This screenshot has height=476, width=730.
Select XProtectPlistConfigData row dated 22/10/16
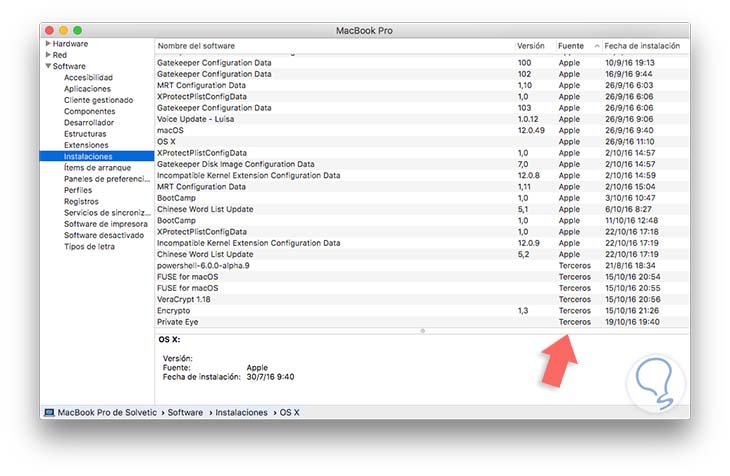coord(422,231)
